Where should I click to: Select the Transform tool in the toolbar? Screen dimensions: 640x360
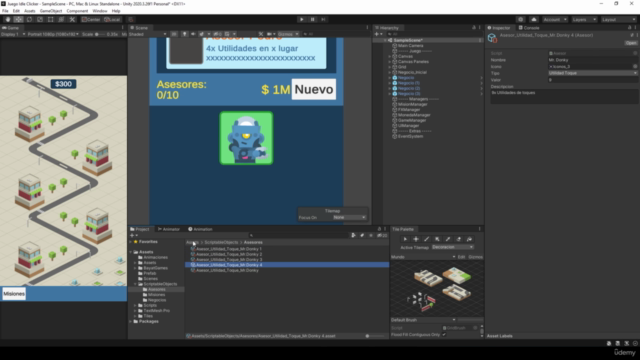point(61,20)
